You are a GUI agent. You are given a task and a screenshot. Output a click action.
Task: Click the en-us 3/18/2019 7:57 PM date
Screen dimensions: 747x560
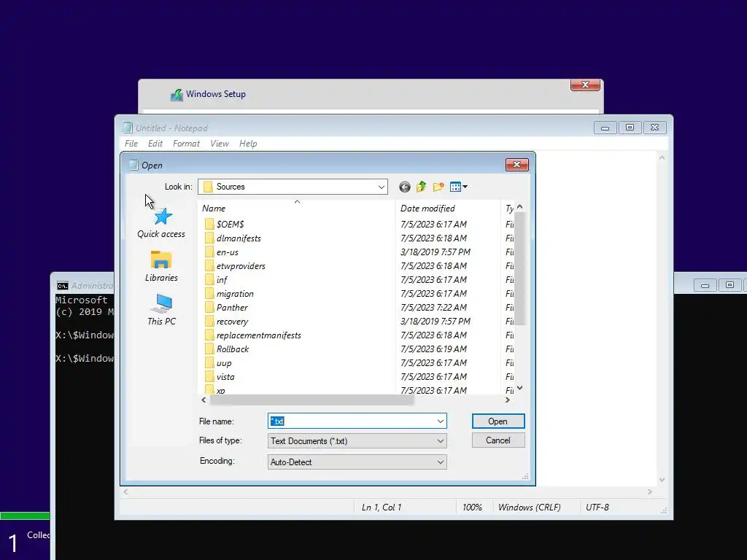pyautogui.click(x=436, y=252)
